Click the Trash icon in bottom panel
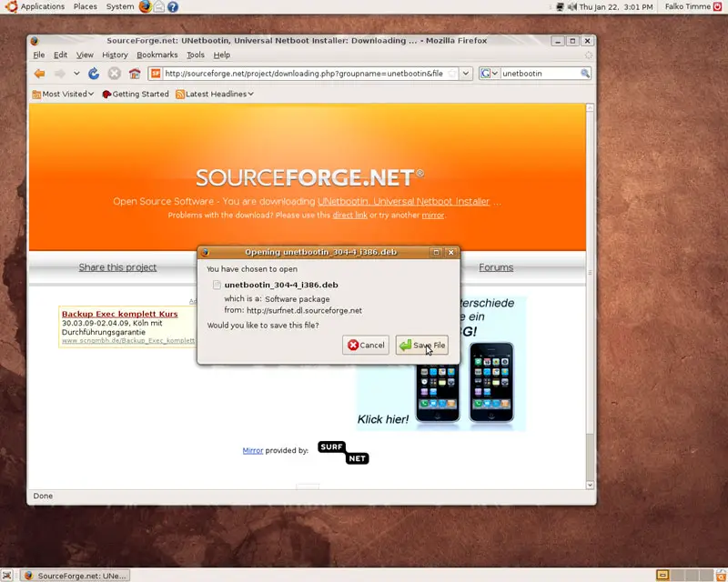Viewport: 728px width, 582px height. pyautogui.click(x=720, y=576)
